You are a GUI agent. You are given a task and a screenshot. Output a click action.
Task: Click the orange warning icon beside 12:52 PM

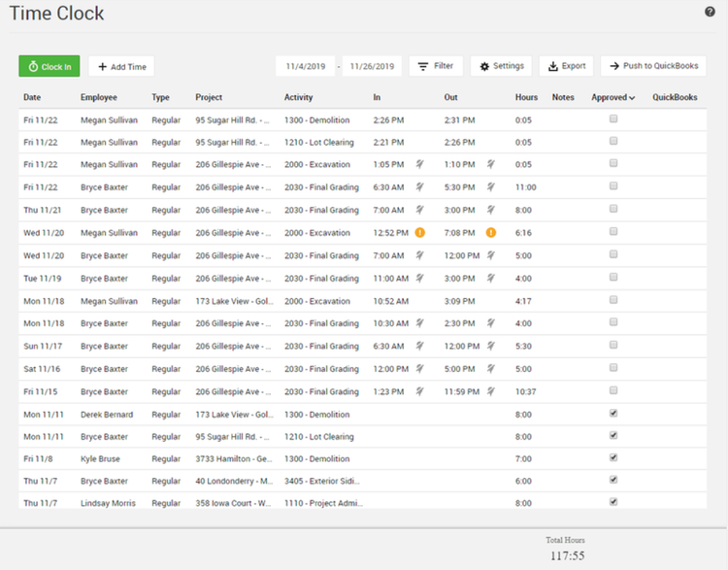point(420,233)
